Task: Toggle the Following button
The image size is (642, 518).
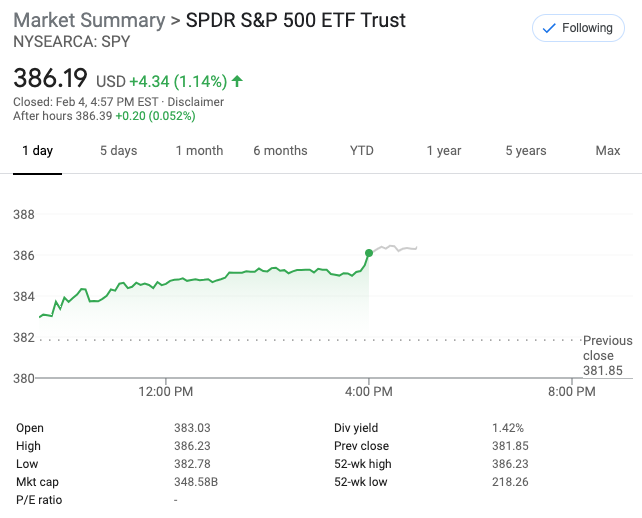Action: pos(577,28)
